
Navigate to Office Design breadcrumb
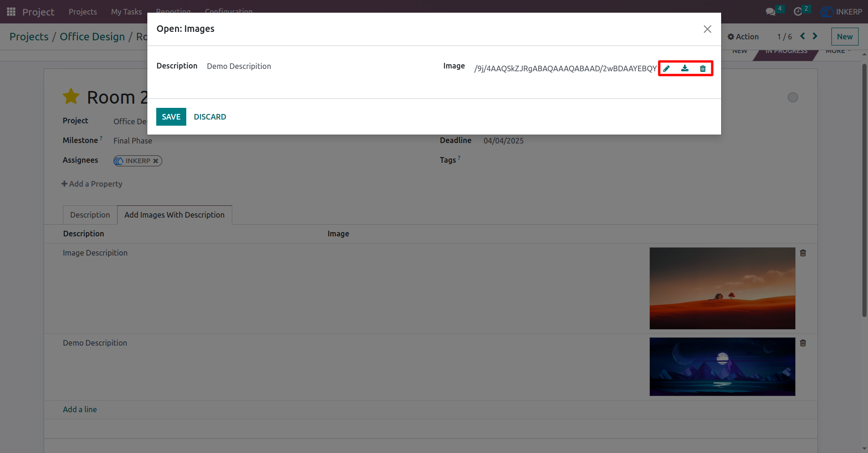tap(92, 37)
